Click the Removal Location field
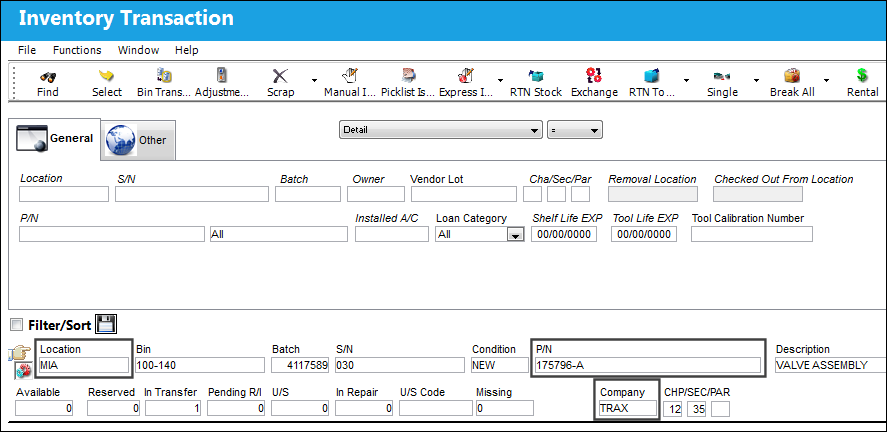Screen dimensions: 887x432 point(653,194)
